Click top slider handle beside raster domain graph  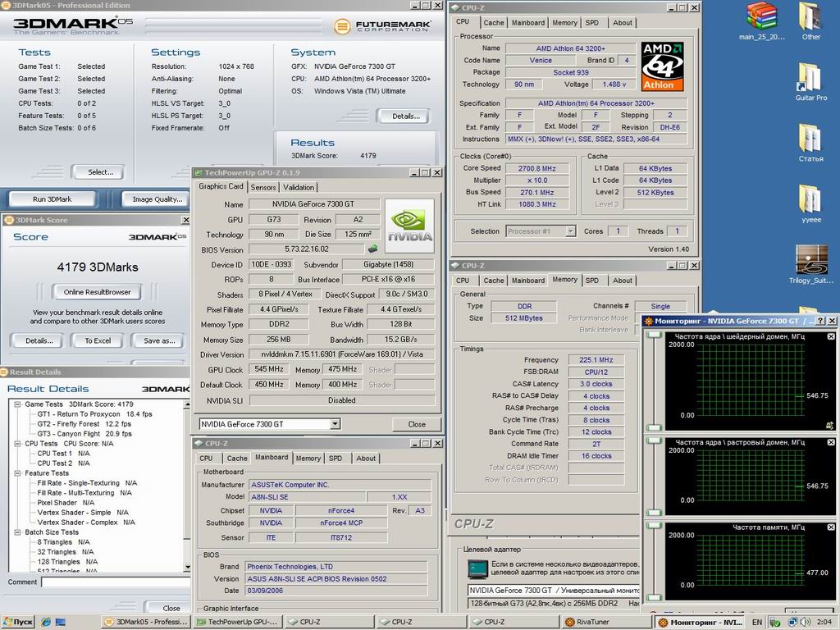pyautogui.click(x=654, y=441)
